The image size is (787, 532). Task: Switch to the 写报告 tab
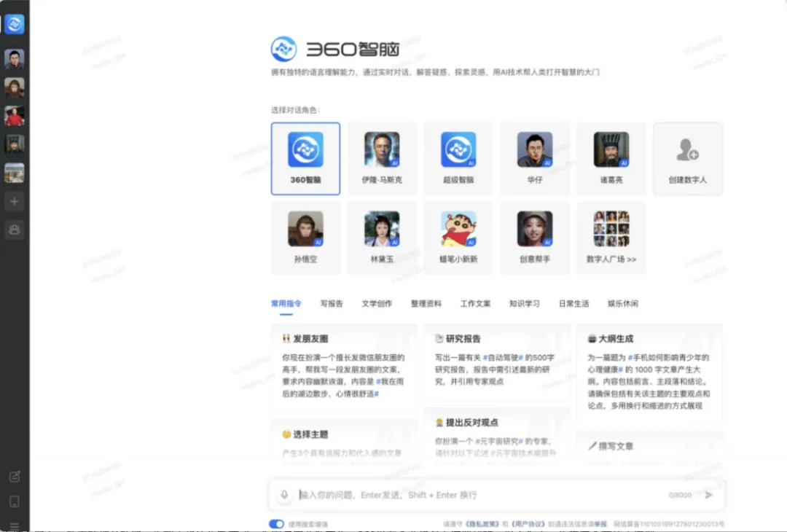pyautogui.click(x=332, y=304)
